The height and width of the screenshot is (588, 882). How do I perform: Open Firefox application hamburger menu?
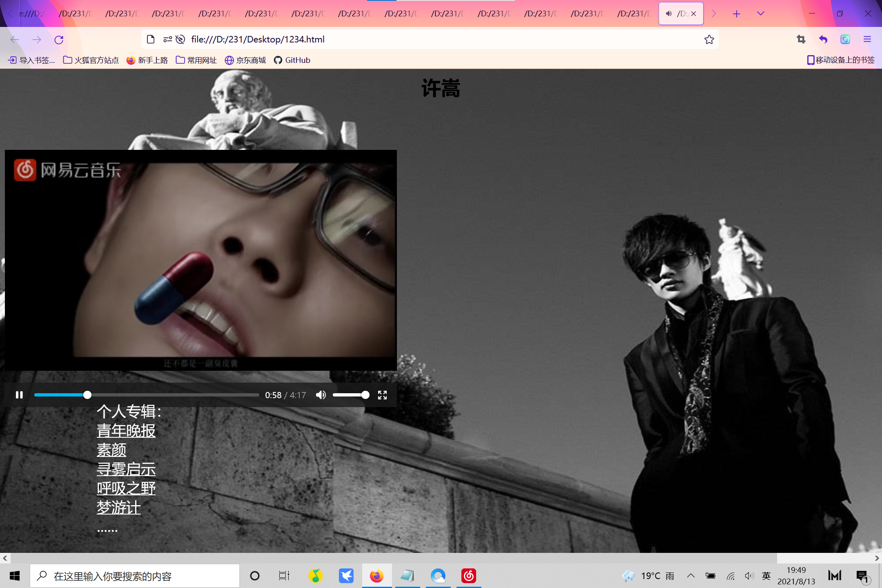[x=867, y=40]
